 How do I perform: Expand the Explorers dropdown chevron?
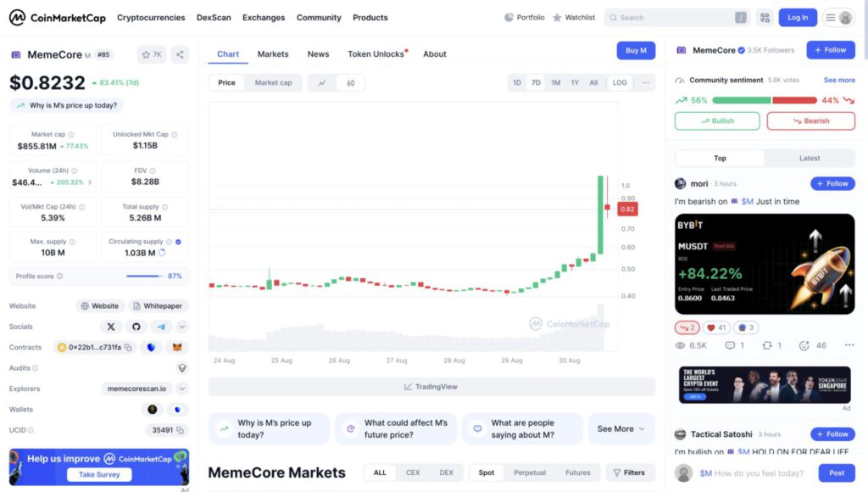(x=182, y=389)
